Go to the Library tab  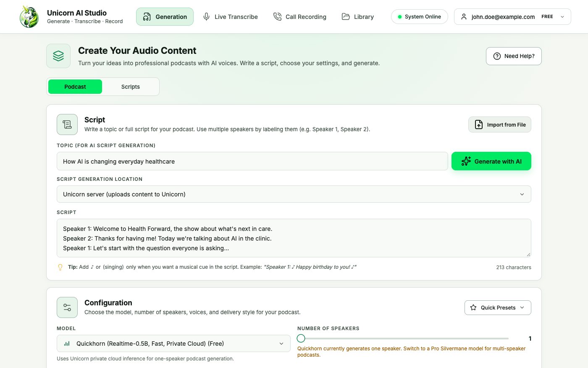click(x=357, y=17)
